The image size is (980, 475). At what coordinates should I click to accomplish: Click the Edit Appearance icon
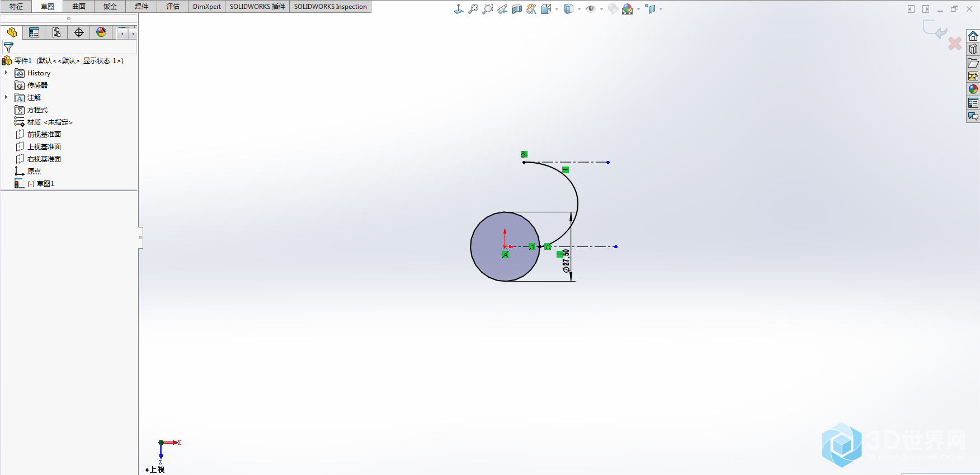click(x=613, y=9)
